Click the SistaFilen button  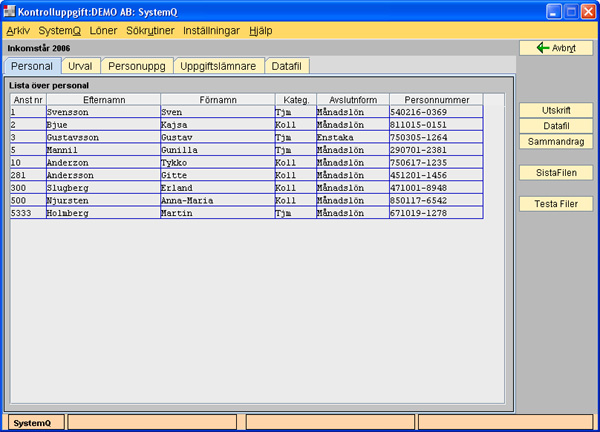(x=556, y=172)
